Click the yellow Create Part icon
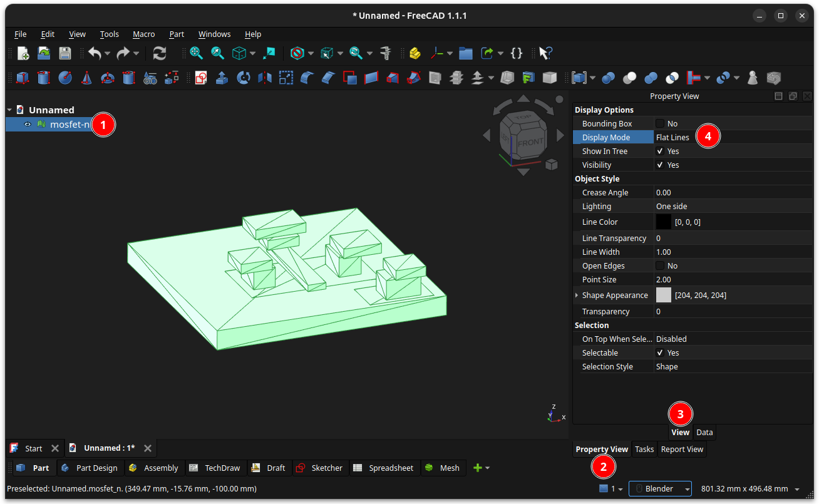The image size is (819, 504). coord(415,53)
